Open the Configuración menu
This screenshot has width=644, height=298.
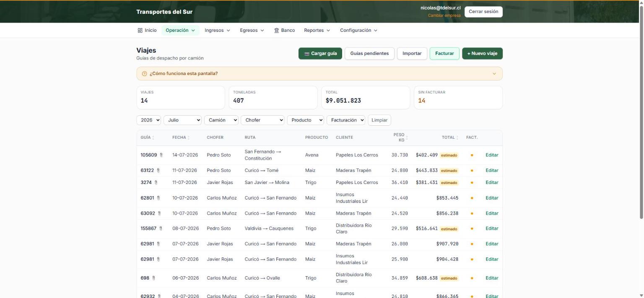point(358,31)
